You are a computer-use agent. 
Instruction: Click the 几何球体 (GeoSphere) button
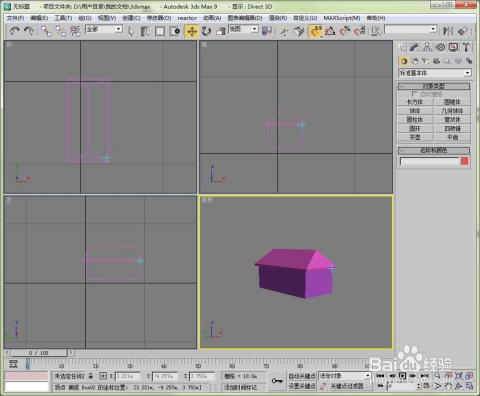[452, 111]
